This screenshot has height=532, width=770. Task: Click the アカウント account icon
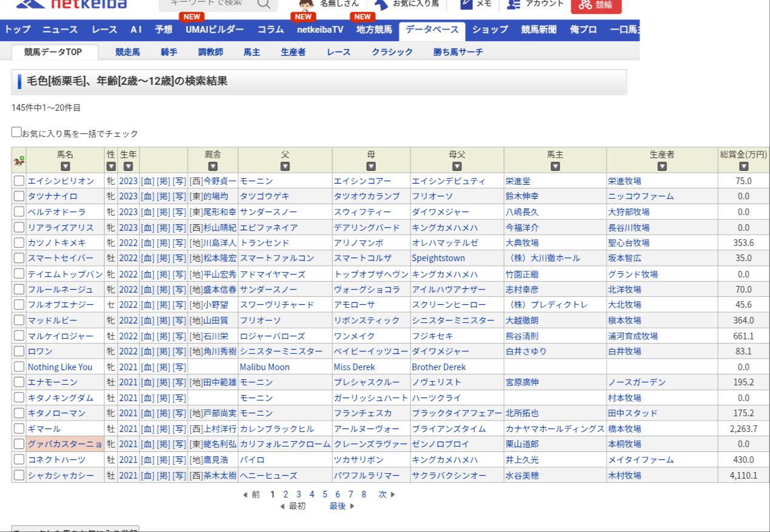pos(514,4)
